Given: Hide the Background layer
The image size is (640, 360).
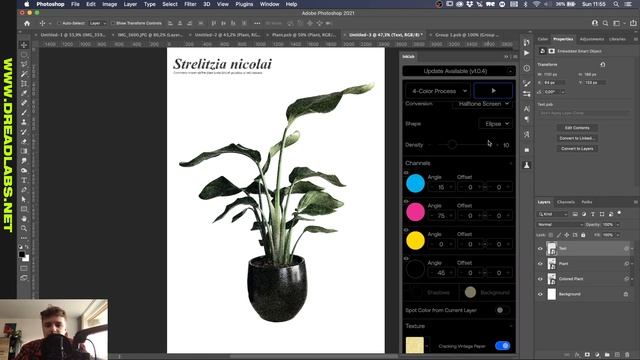Looking at the screenshot, I should point(540,294).
